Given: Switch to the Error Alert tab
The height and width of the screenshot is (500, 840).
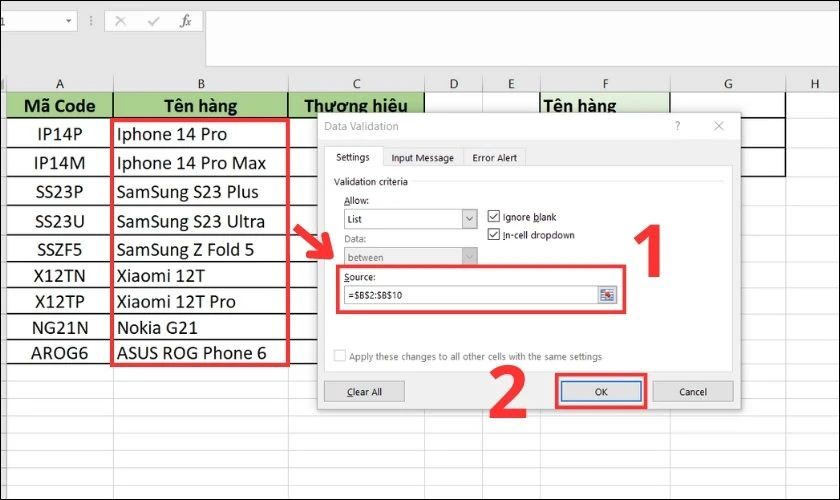Looking at the screenshot, I should 494,158.
